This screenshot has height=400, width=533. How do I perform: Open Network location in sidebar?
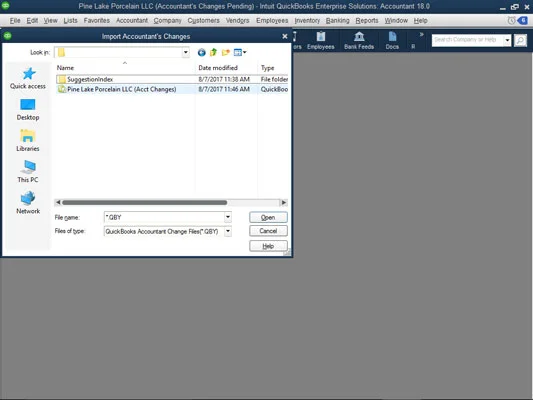click(x=28, y=203)
